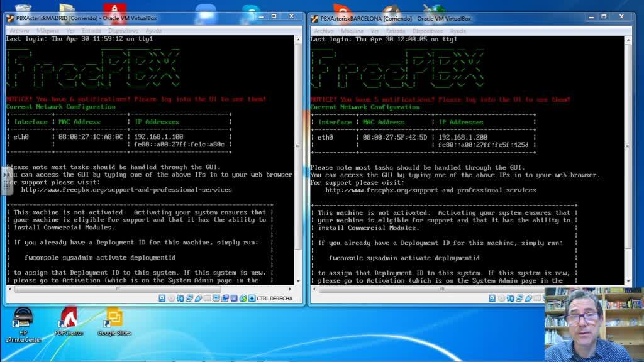Click MADRID vertical scrollbar down arrow
The height and width of the screenshot is (362, 644).
tap(298, 282)
